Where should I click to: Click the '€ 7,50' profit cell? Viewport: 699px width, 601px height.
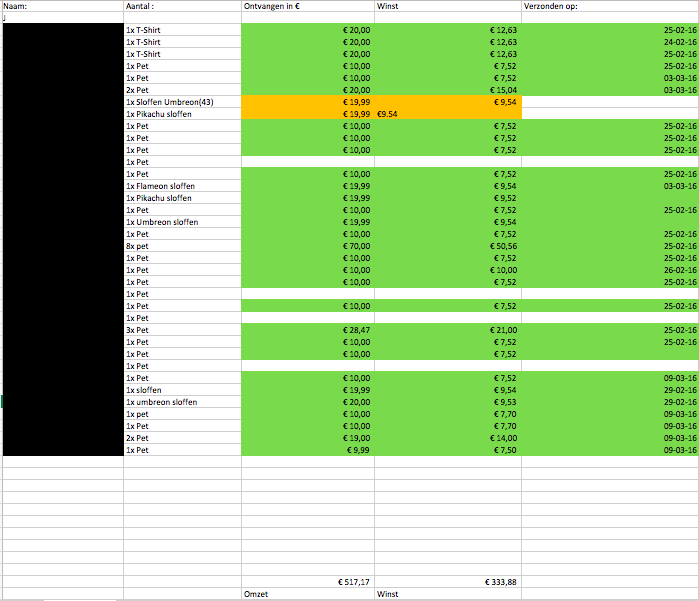pos(448,450)
